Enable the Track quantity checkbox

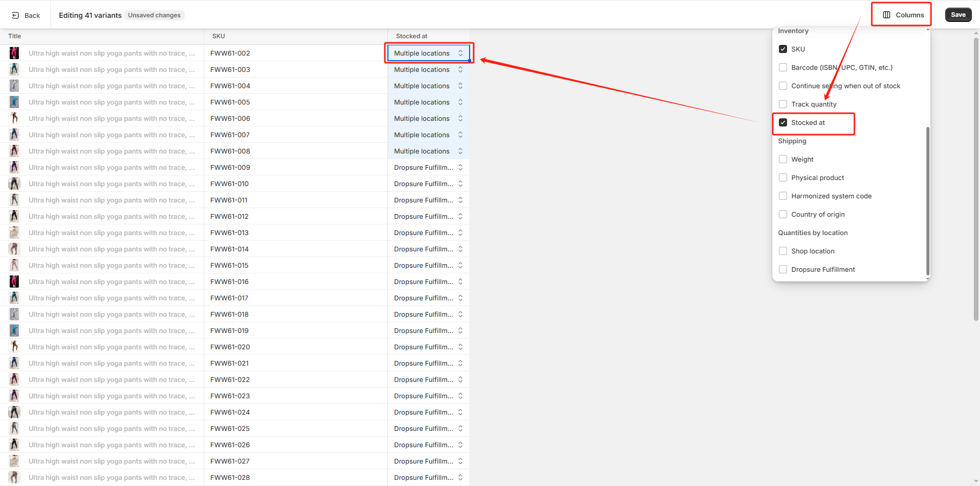click(x=783, y=104)
